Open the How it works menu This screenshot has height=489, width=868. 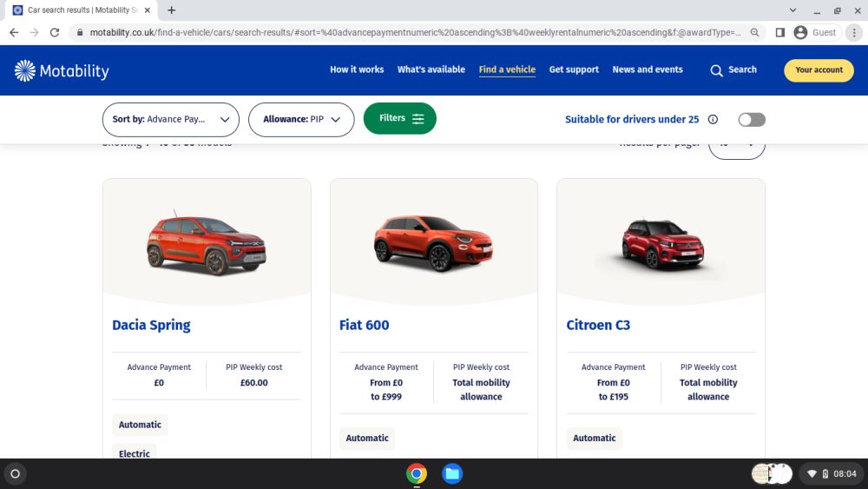click(x=357, y=69)
